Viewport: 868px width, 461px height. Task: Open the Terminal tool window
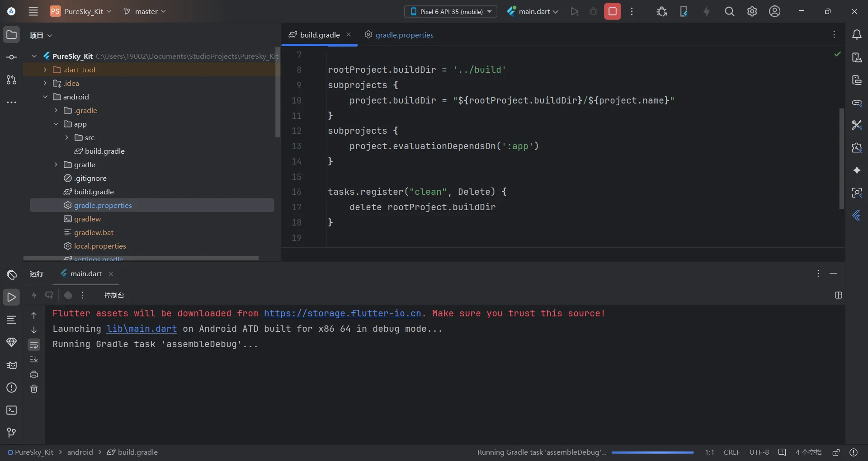12,410
